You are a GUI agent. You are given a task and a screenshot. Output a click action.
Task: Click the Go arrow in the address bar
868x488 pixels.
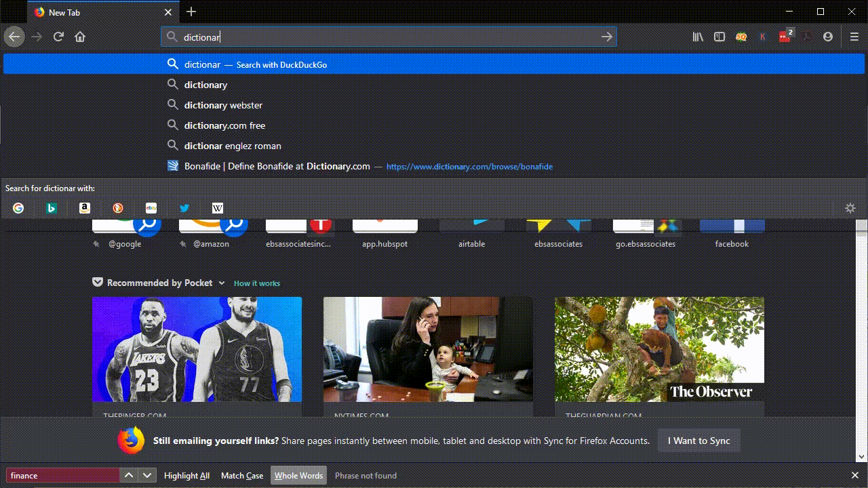(607, 37)
